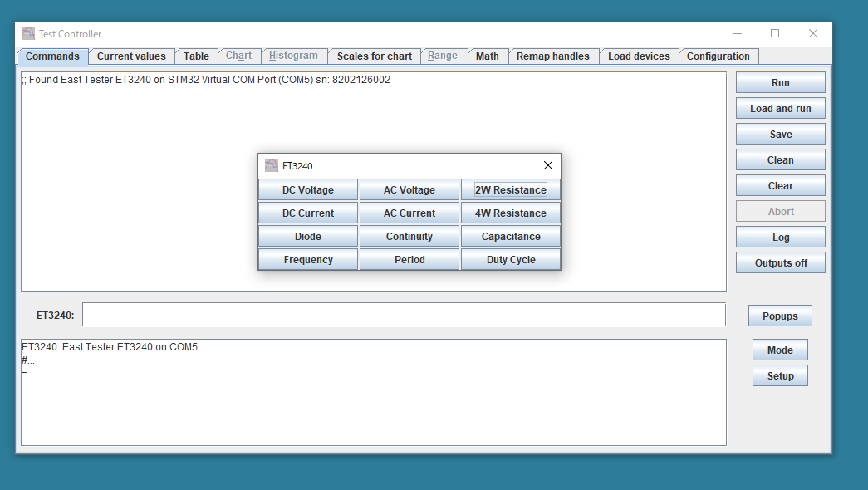Select AC Current mode
Screen dimensions: 868x490
pos(409,213)
